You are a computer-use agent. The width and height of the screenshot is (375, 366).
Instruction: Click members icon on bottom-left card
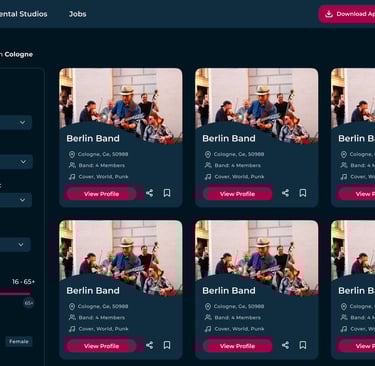[72, 317]
